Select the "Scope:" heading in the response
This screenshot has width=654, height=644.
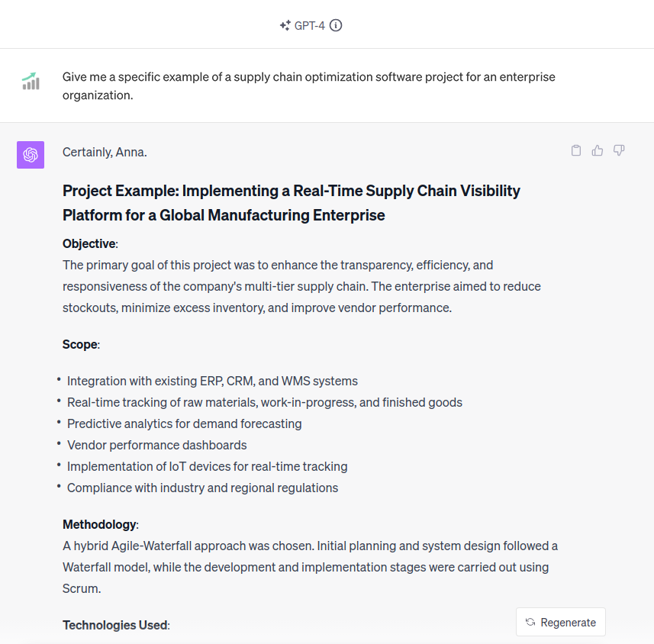pos(79,344)
